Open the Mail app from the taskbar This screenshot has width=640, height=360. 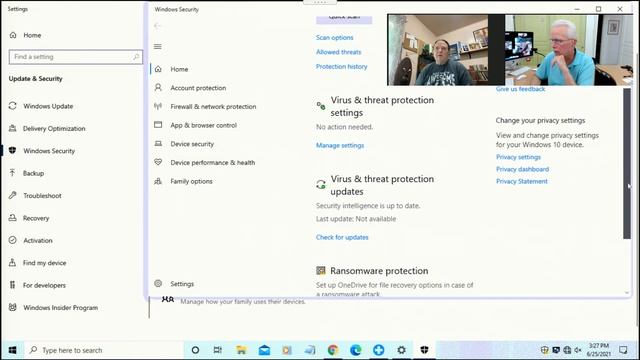click(264, 350)
